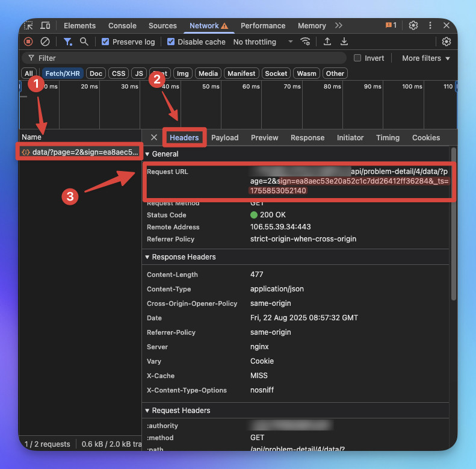The image size is (476, 469).
Task: Toggle the Fetch/XHR filter
Action: [63, 73]
